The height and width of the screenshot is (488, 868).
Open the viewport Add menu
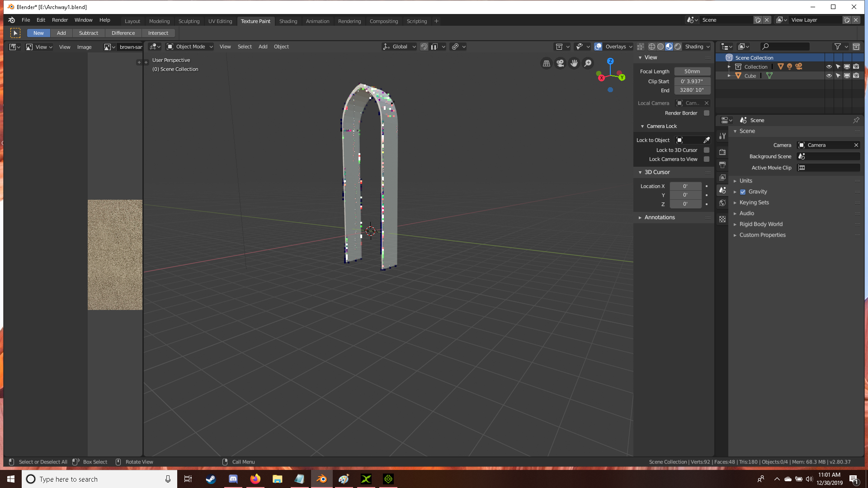(x=263, y=47)
